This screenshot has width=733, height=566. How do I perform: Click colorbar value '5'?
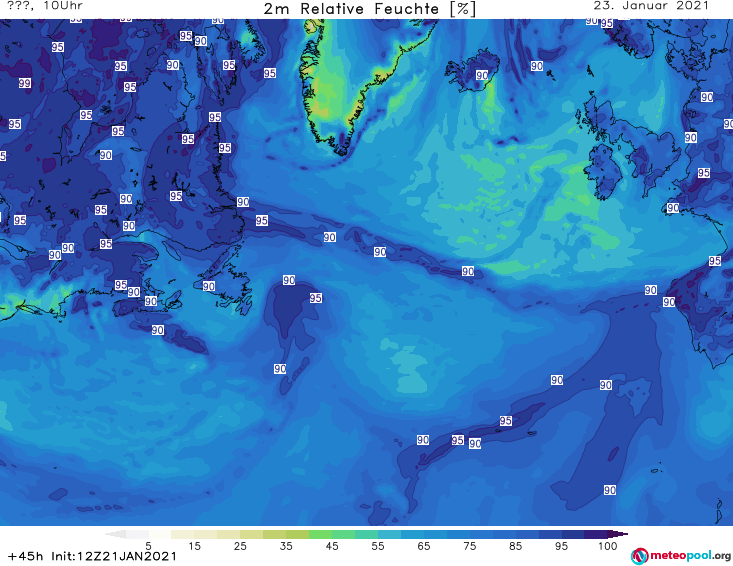(x=148, y=546)
